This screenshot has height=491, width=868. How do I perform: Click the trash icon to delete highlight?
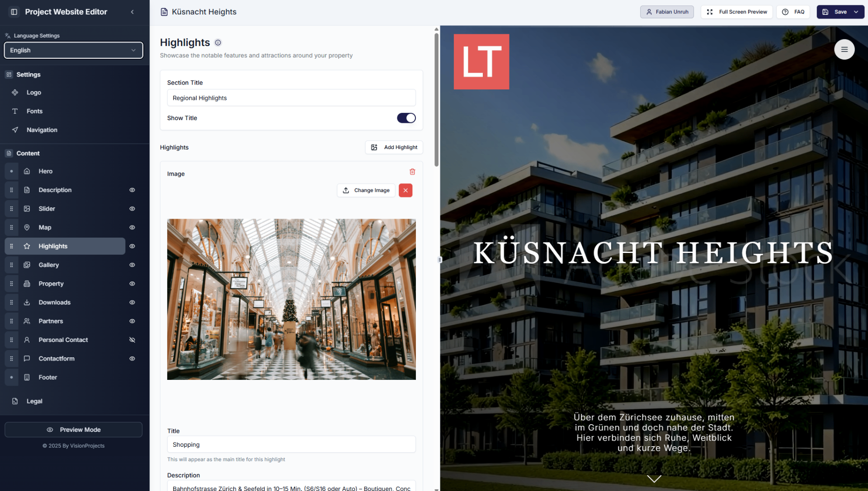pyautogui.click(x=412, y=172)
